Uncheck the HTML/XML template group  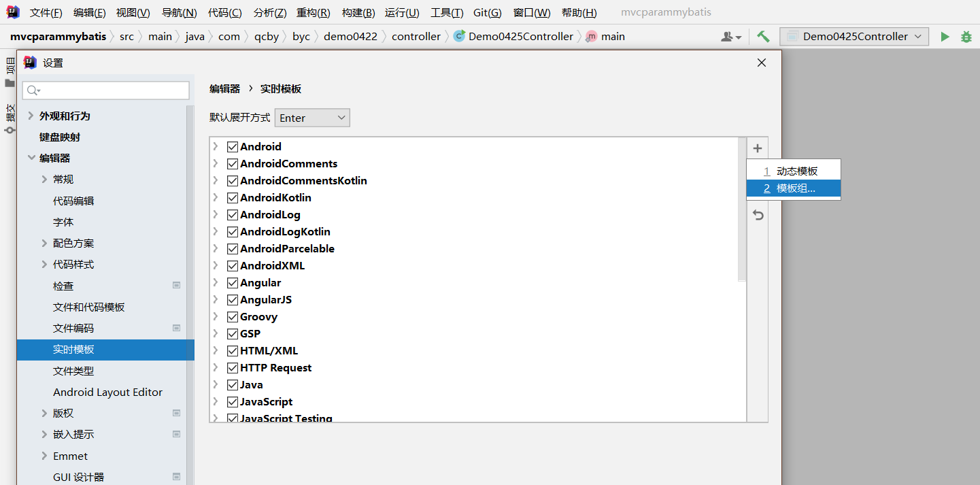pyautogui.click(x=233, y=350)
